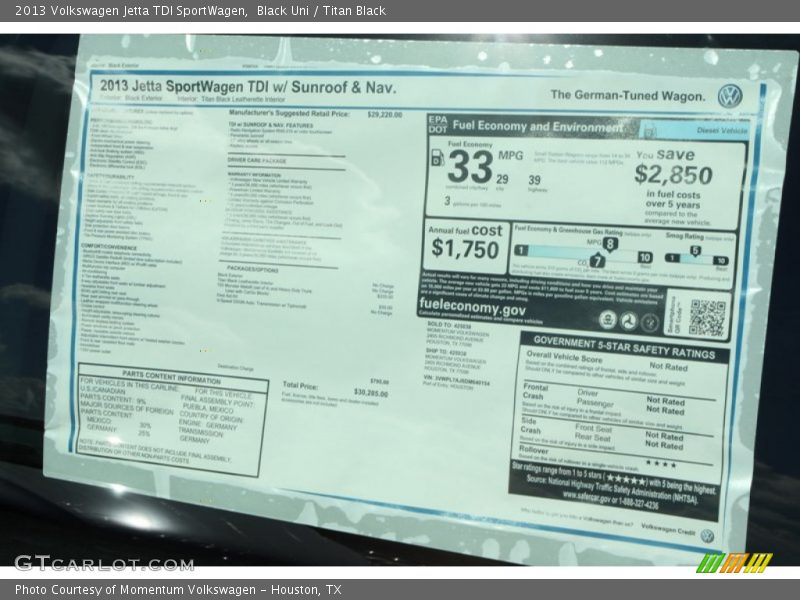
Task: Click the CO2 rating 7 marker
Action: 597,261
